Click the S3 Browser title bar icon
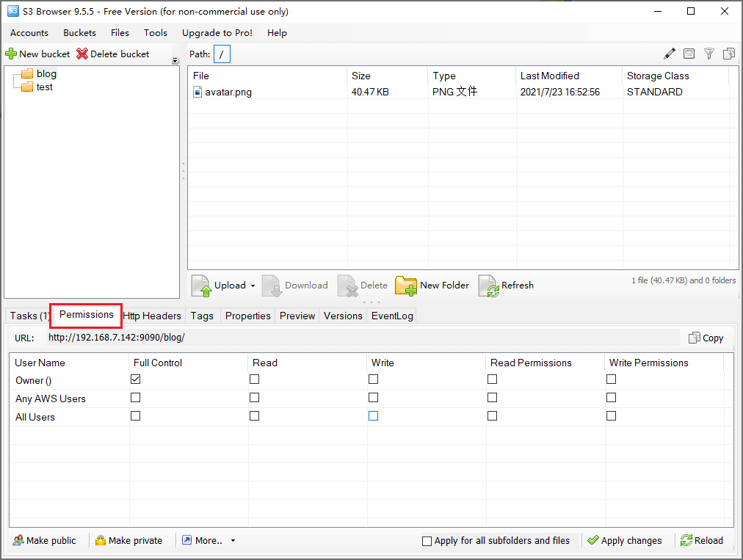Screen dimensions: 743x560 [x=12, y=11]
